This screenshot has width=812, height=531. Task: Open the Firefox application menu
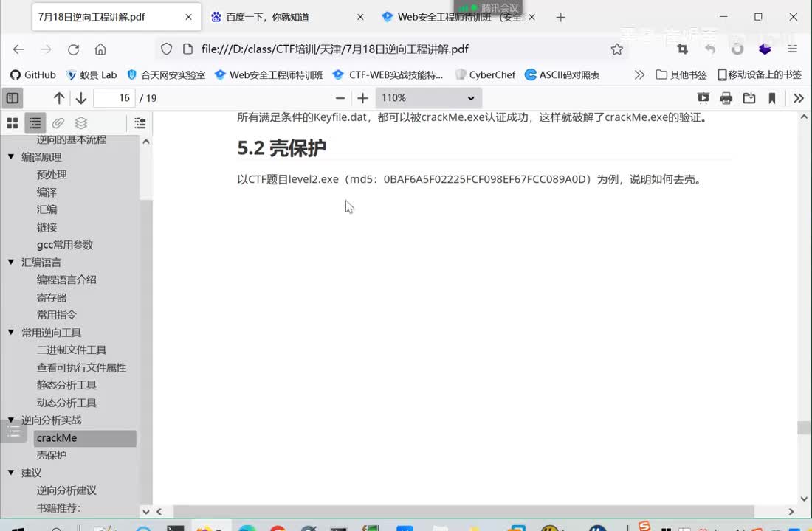pyautogui.click(x=792, y=49)
